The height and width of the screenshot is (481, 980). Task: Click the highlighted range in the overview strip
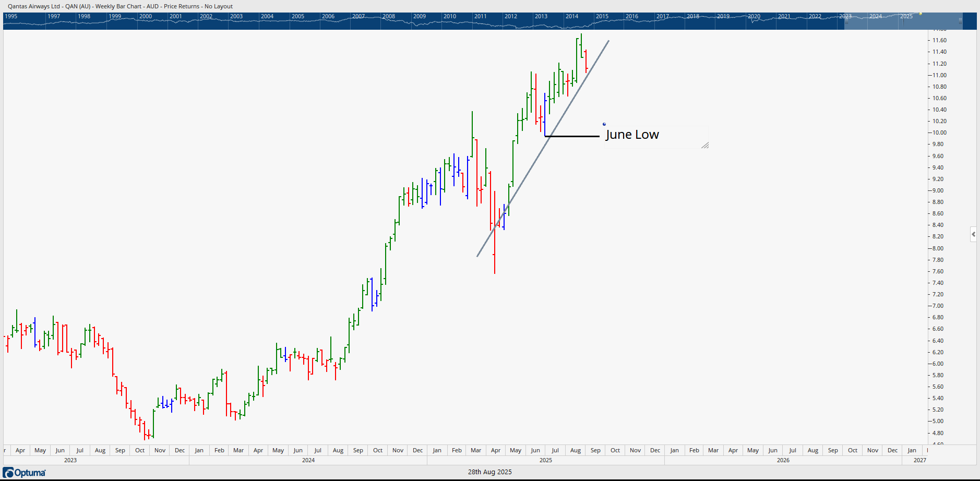click(x=903, y=21)
